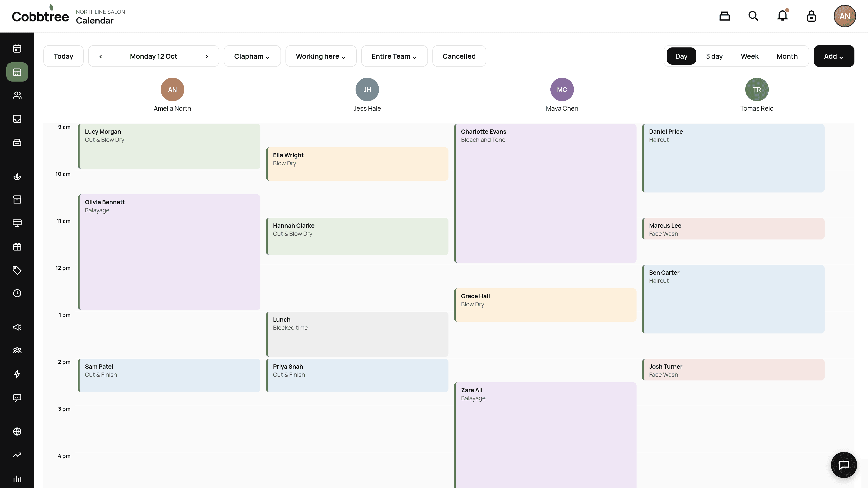Viewport: 868px width, 488px height.
Task: Go to previous day with left chevron
Action: [100, 56]
